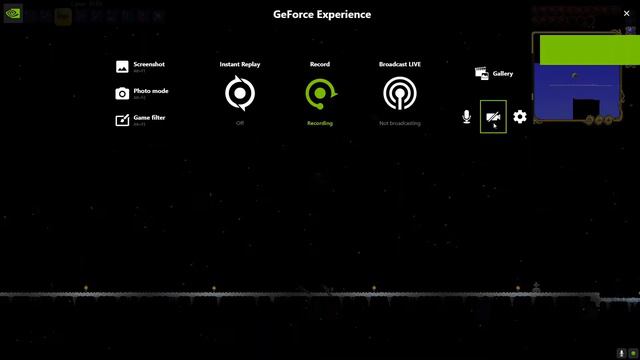Viewport: 640px width, 360px height.
Task: Click the 'Instant Replay' heading
Action: (240, 64)
